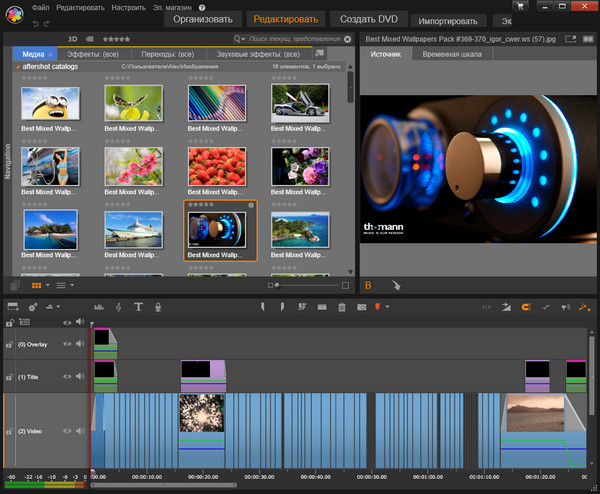
Task: Toggle the lock on Video track
Action: pos(10,432)
